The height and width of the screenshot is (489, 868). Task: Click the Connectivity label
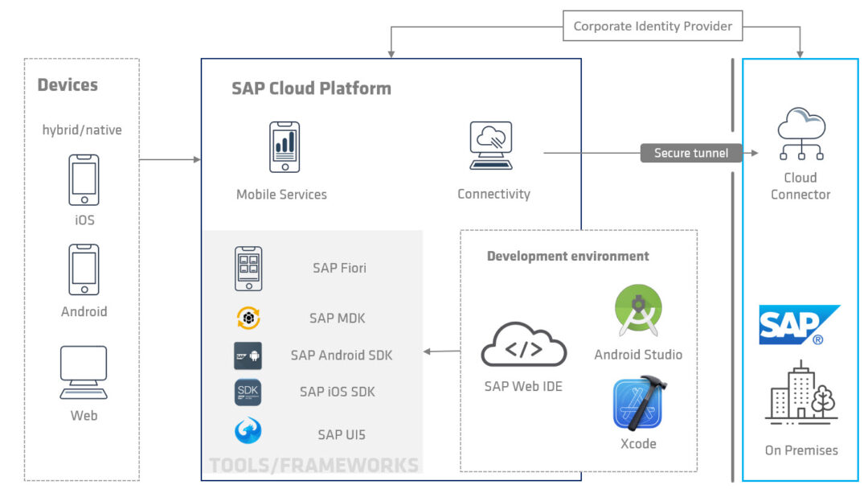[493, 195]
